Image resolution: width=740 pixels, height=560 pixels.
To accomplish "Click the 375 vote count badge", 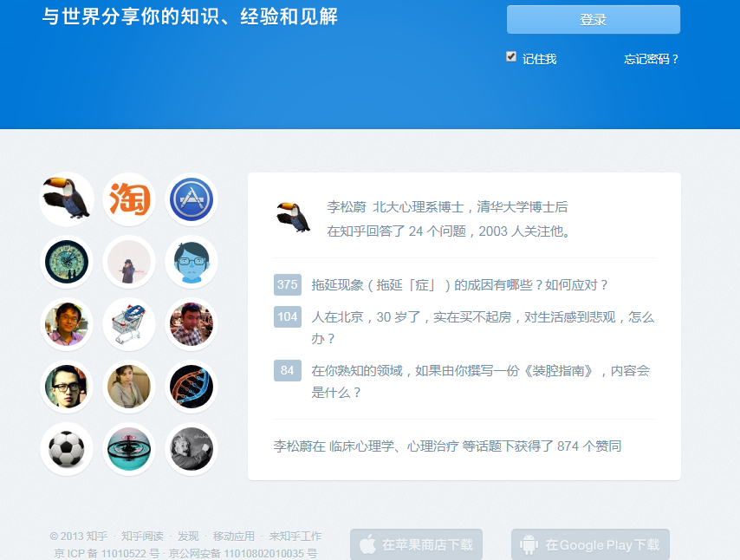I will 288,284.
